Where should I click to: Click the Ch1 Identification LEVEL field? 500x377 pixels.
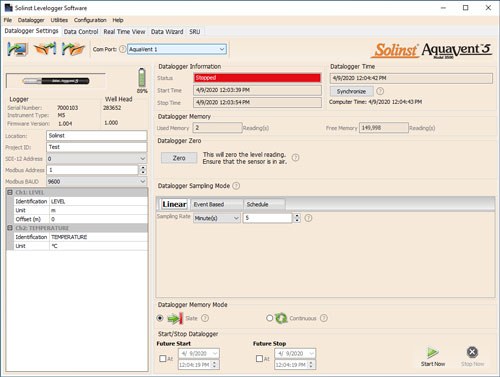(x=99, y=201)
